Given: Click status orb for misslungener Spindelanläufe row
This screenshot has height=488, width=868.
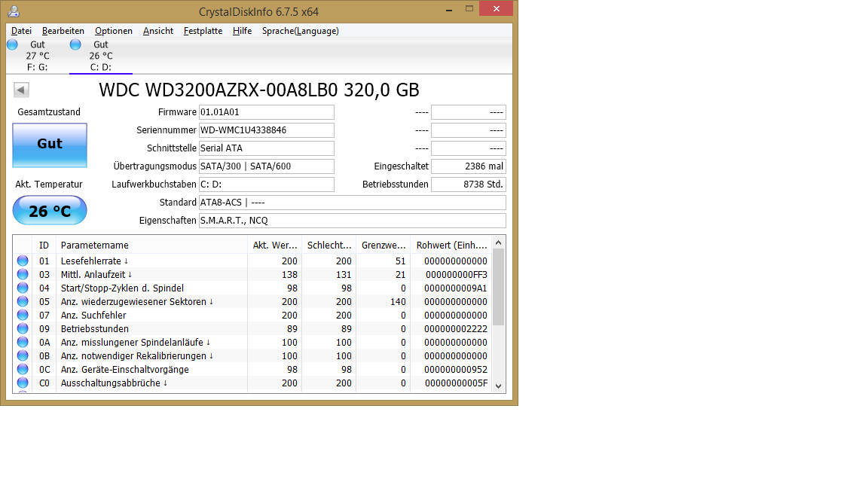Looking at the screenshot, I should pos(23,342).
